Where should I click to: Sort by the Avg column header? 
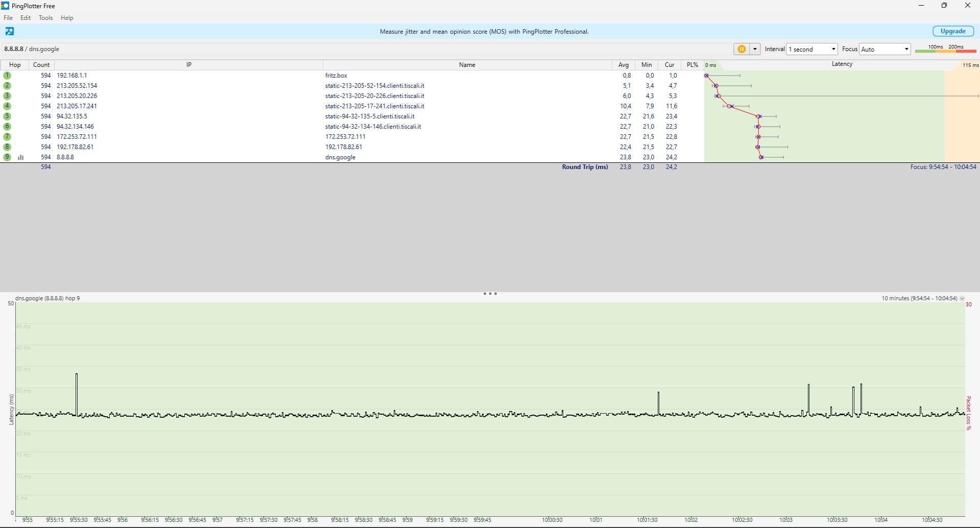pyautogui.click(x=623, y=65)
